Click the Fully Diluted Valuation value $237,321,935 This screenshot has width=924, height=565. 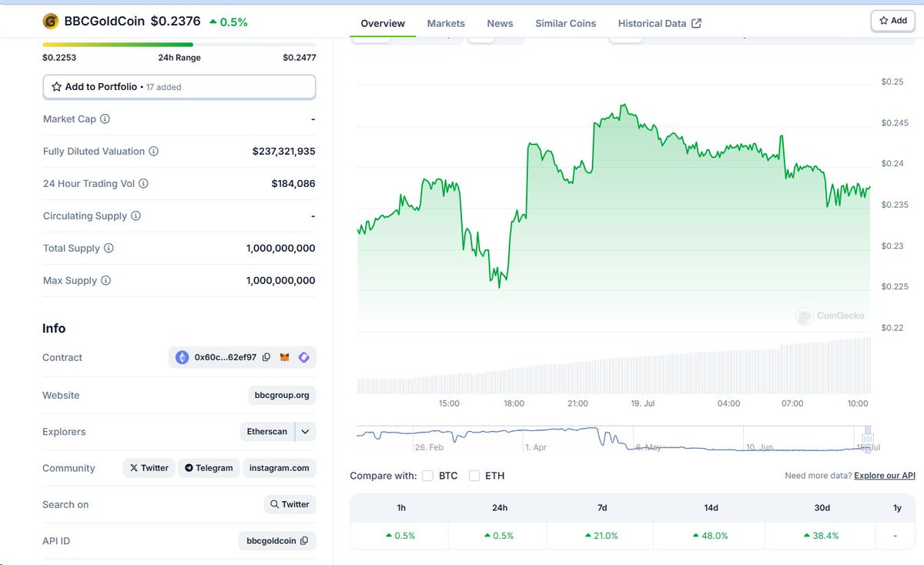[x=283, y=152]
